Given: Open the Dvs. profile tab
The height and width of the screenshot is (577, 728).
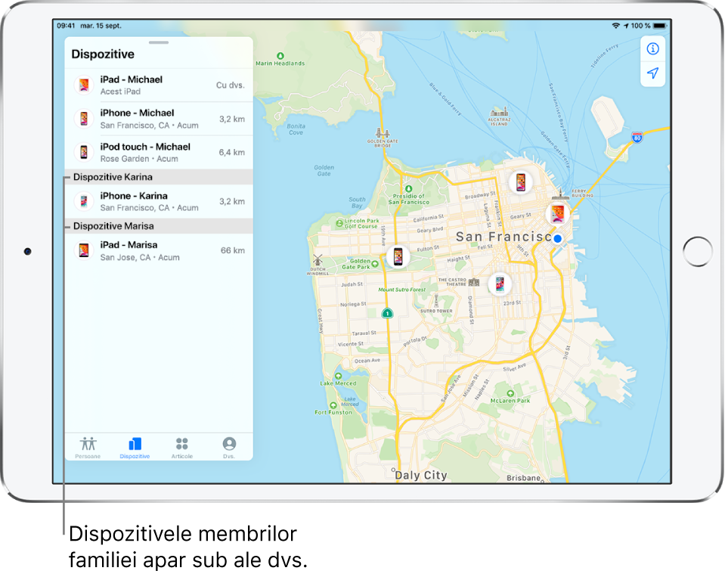Looking at the screenshot, I should pos(229,447).
